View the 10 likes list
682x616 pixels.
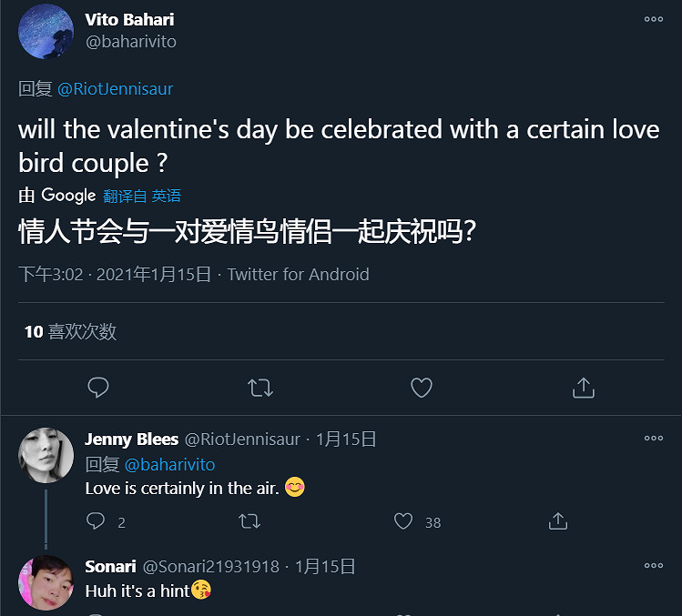[x=70, y=332]
